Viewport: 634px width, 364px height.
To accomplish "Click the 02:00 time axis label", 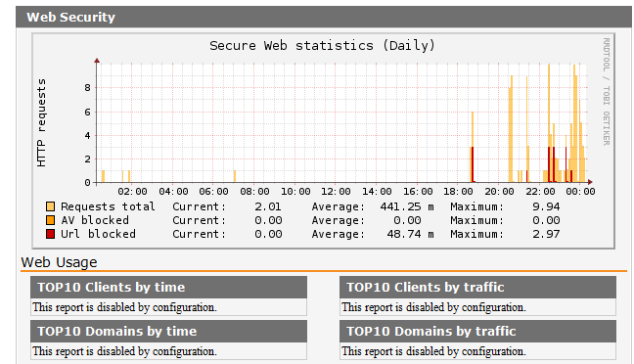I will (x=132, y=192).
